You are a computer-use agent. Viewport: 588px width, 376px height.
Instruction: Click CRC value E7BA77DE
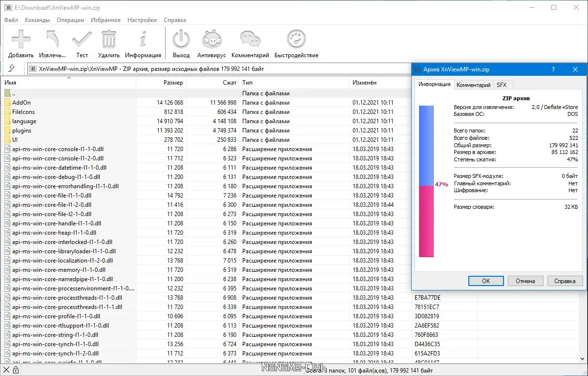pos(427,298)
